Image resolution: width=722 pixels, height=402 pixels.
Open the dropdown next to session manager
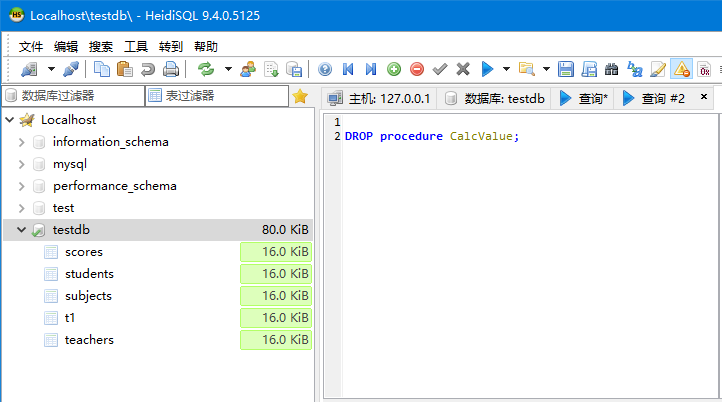tap(51, 70)
